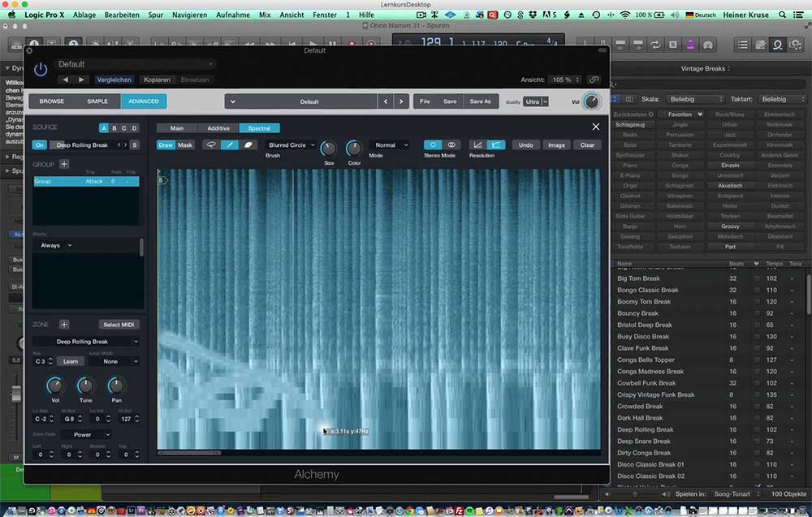Click the Select MIDI button
The image size is (812, 517).
click(x=120, y=325)
